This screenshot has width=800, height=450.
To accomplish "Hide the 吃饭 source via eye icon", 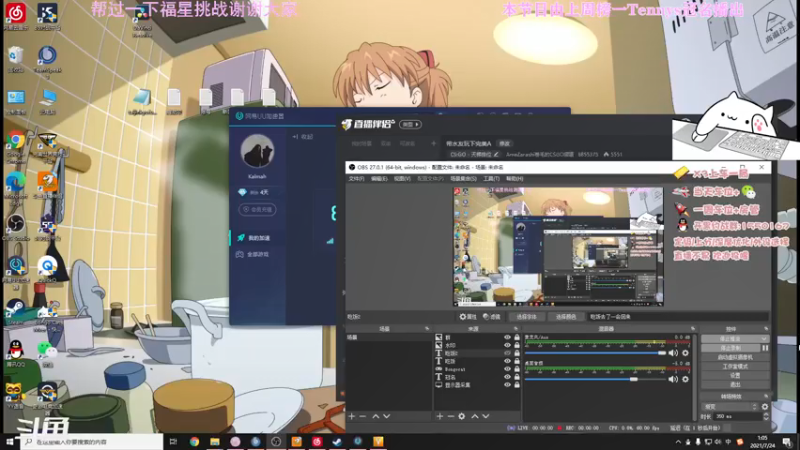I will [507, 361].
